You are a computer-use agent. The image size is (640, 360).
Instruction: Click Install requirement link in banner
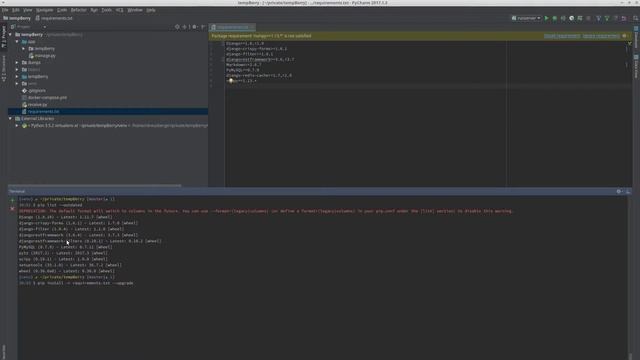pyautogui.click(x=562, y=36)
